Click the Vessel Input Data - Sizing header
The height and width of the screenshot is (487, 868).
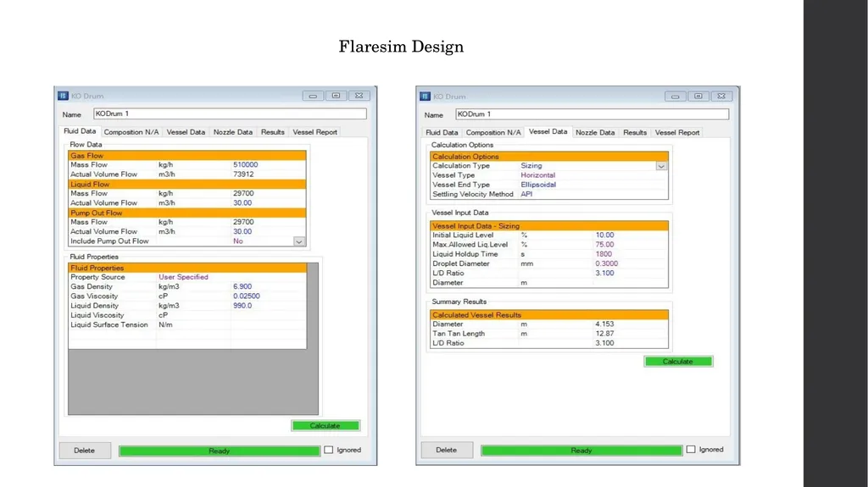tap(549, 226)
